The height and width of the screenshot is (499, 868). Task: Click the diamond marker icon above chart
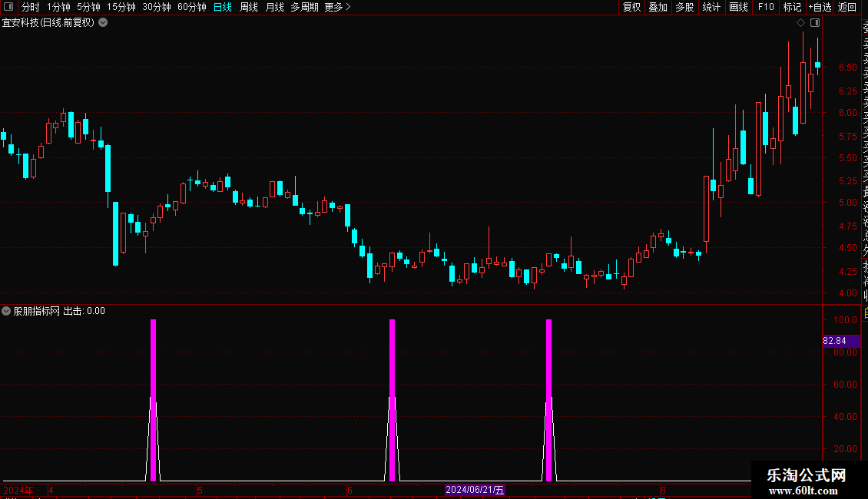click(800, 23)
